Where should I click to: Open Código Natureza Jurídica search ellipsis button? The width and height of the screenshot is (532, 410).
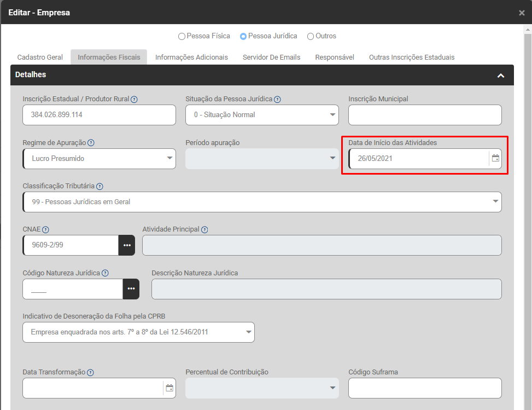[131, 288]
